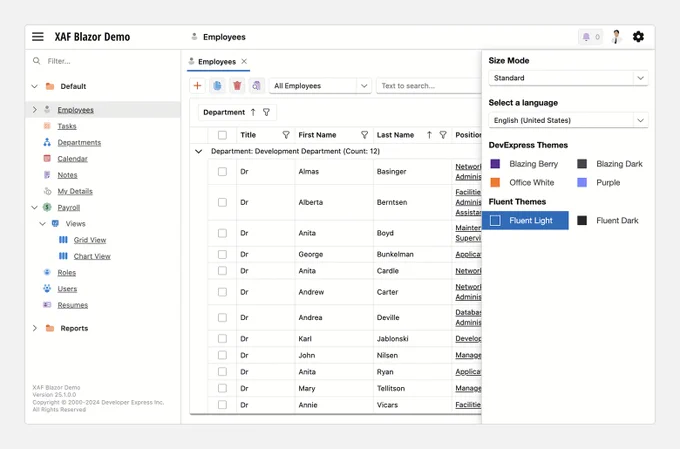Click the Roles navigation icon
The height and width of the screenshot is (449, 680).
click(47, 272)
